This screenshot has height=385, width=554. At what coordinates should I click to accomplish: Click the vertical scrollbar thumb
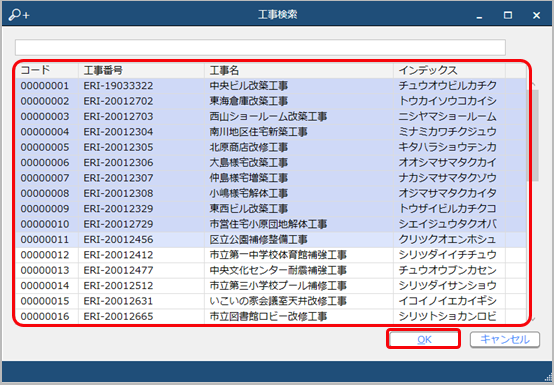[x=533, y=135]
